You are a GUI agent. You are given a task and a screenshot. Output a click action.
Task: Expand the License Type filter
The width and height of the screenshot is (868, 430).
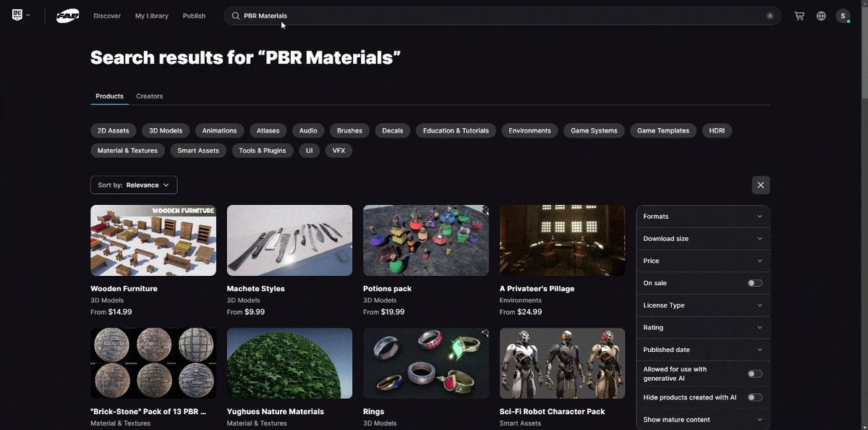pyautogui.click(x=703, y=305)
